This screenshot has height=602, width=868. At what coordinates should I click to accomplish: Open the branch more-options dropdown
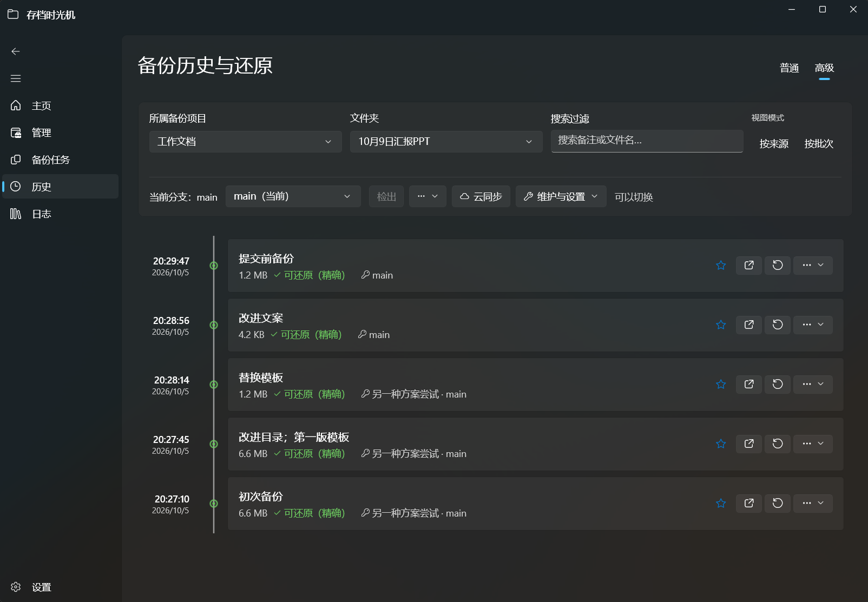[428, 196]
